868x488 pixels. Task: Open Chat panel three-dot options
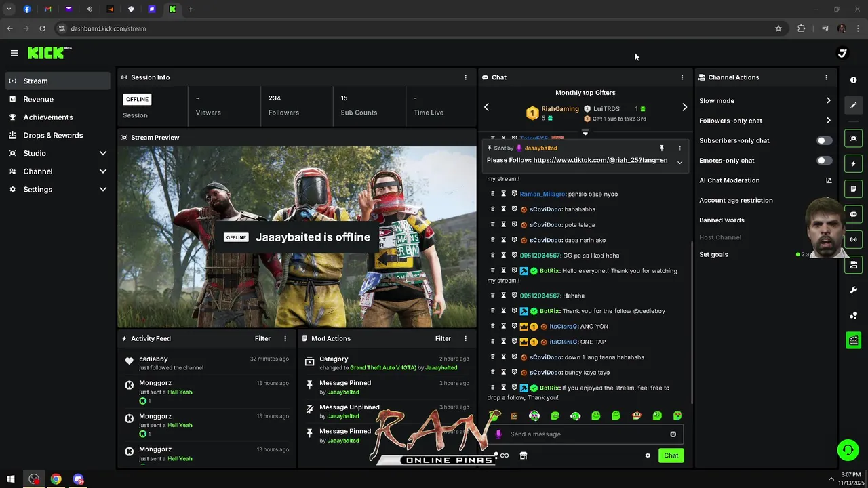pos(682,77)
